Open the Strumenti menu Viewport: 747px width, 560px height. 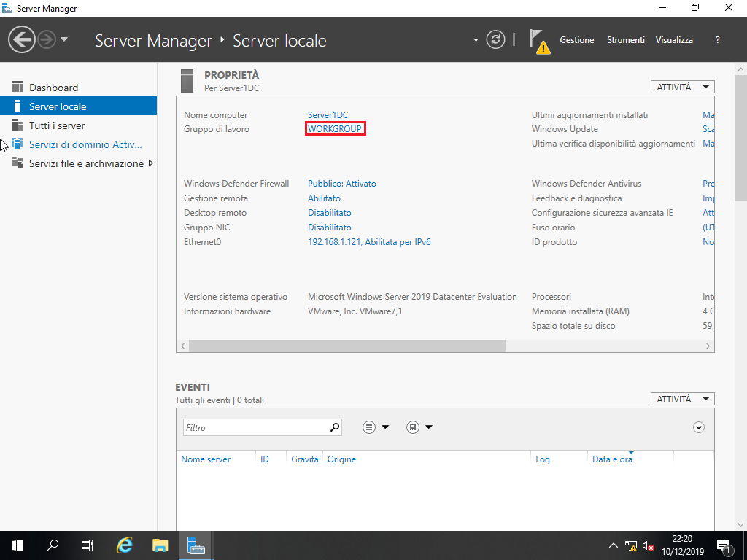pos(625,40)
